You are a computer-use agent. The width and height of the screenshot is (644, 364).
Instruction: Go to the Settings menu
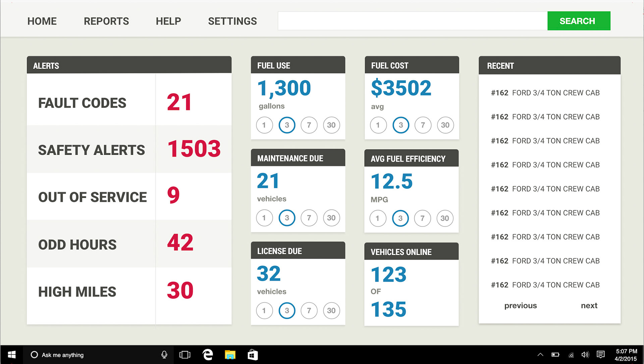232,21
